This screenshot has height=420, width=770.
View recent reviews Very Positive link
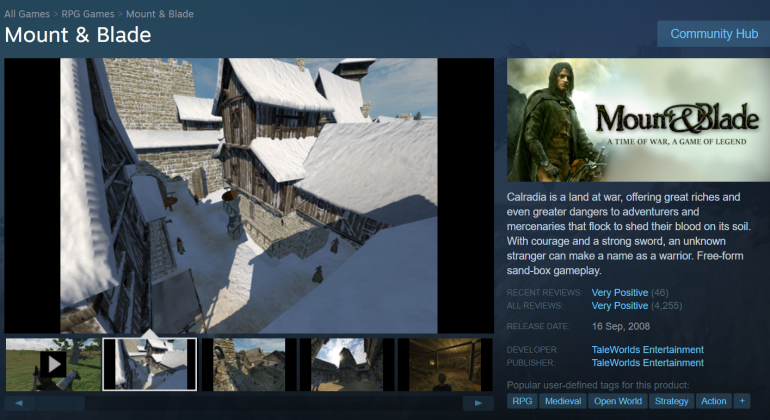click(619, 292)
